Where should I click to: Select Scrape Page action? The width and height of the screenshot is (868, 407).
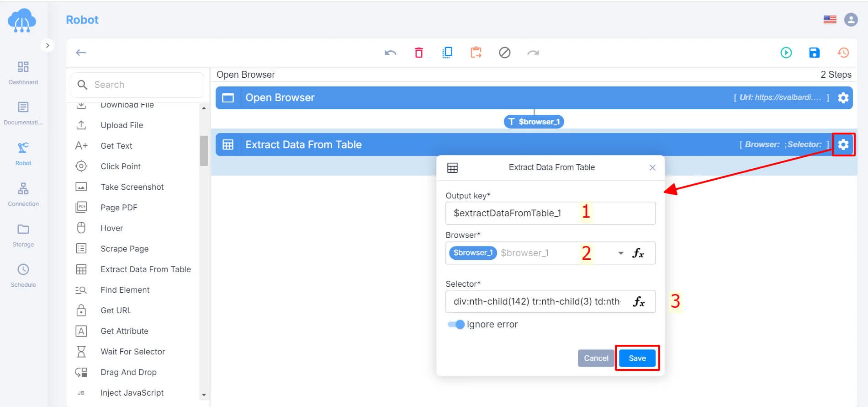tap(124, 249)
